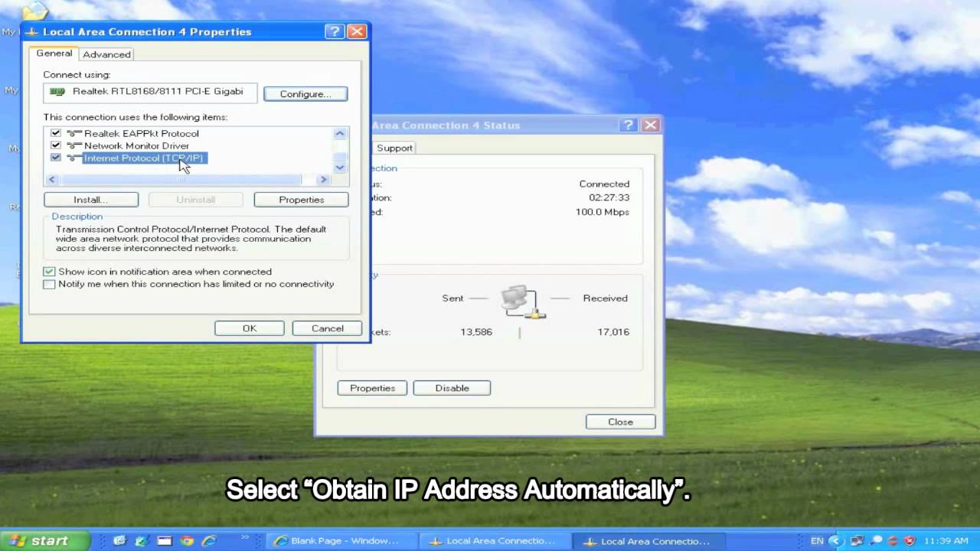
Task: Click Network Monitor Driver protocol icon
Action: 73,145
